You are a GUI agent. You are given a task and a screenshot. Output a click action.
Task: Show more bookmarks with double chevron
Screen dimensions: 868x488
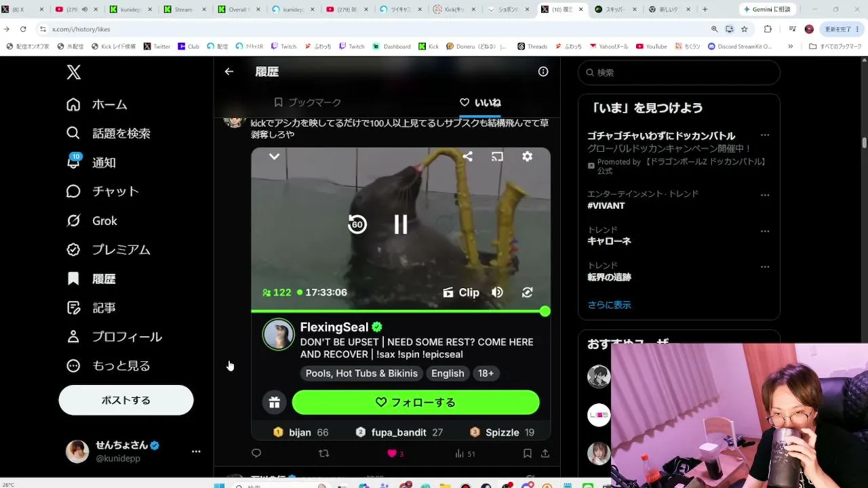790,47
